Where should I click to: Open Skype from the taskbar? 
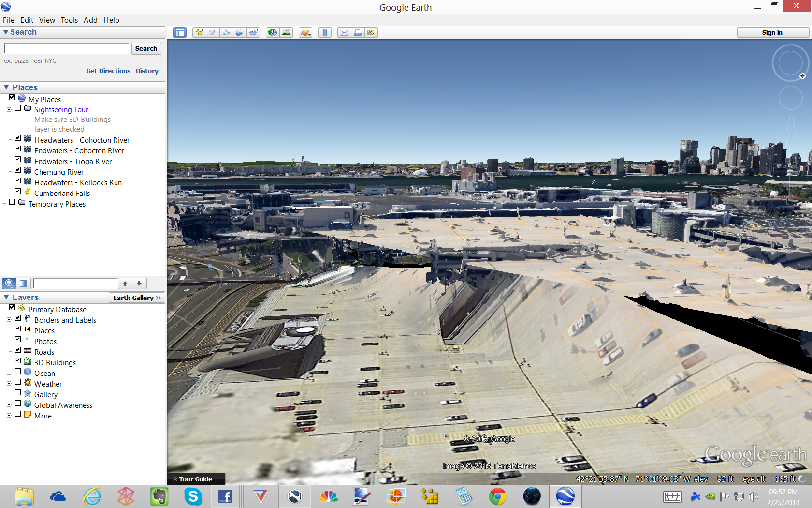(193, 496)
